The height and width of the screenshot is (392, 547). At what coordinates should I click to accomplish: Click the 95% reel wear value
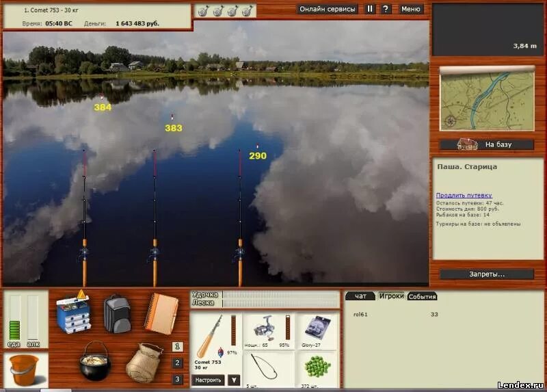(284, 345)
